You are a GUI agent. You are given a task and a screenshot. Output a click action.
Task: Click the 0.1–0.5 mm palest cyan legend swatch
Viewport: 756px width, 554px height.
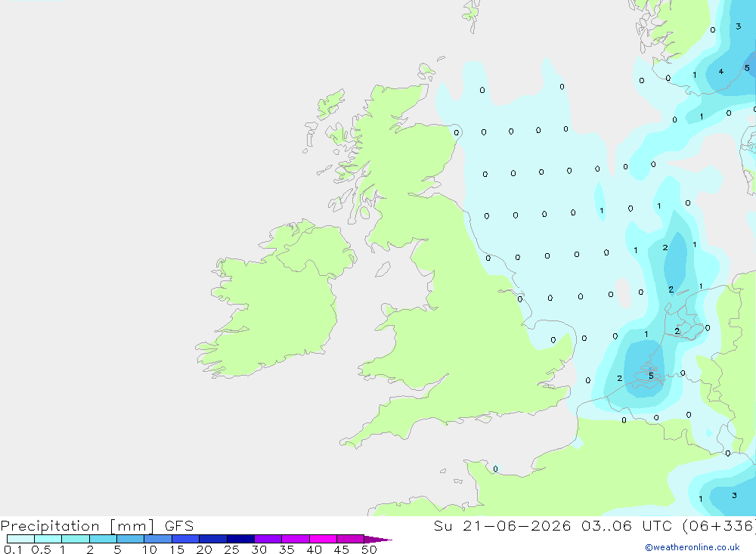tap(20, 539)
